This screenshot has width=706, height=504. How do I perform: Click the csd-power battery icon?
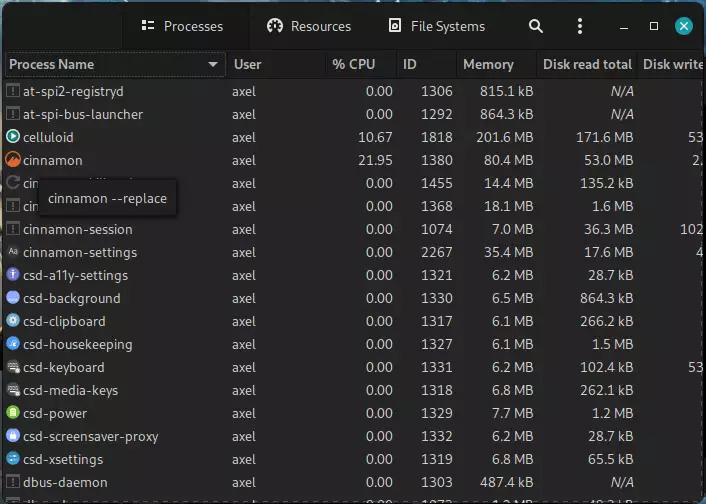pos(13,412)
